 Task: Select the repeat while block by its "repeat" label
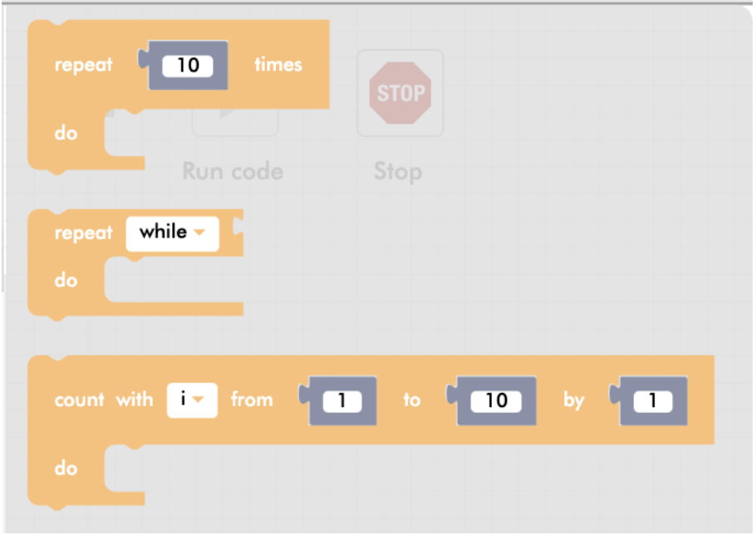click(83, 233)
